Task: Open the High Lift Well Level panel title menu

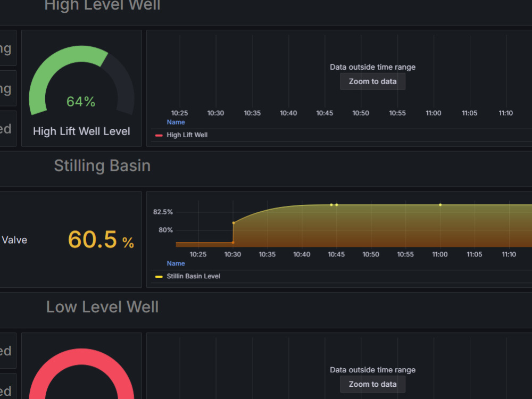Action: click(x=81, y=131)
